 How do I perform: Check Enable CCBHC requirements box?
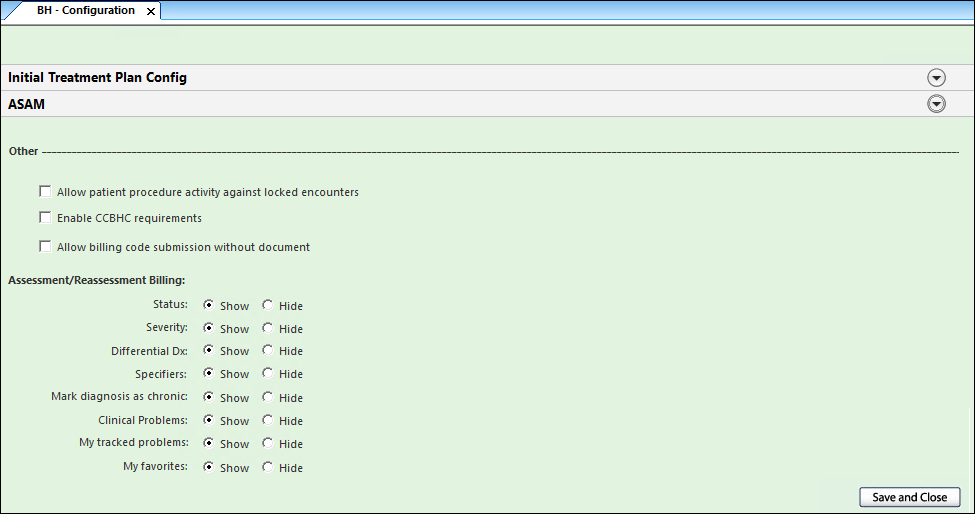tap(45, 217)
